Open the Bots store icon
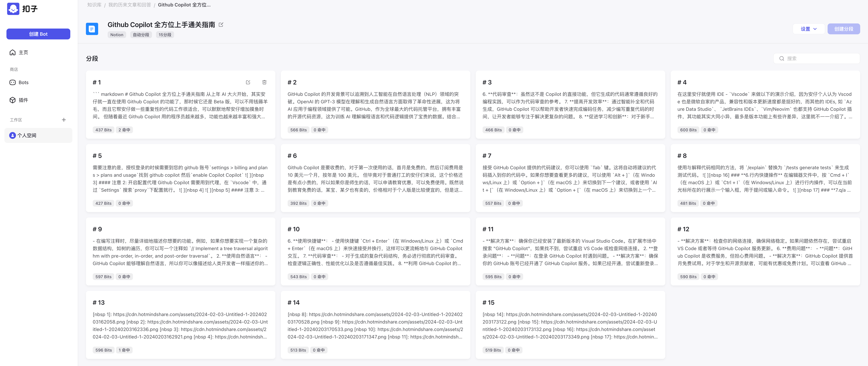The height and width of the screenshot is (366, 868). [x=12, y=82]
